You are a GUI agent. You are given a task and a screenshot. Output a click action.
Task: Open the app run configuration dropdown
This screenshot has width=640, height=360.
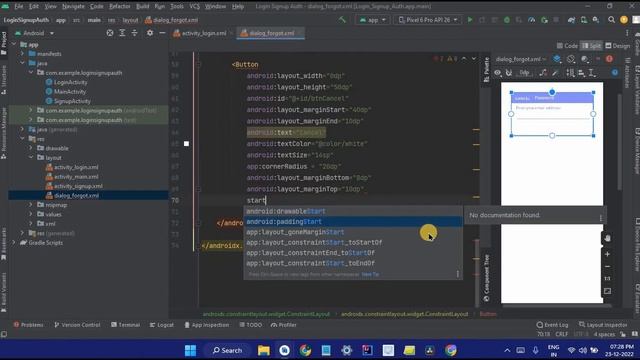pyautogui.click(x=372, y=20)
